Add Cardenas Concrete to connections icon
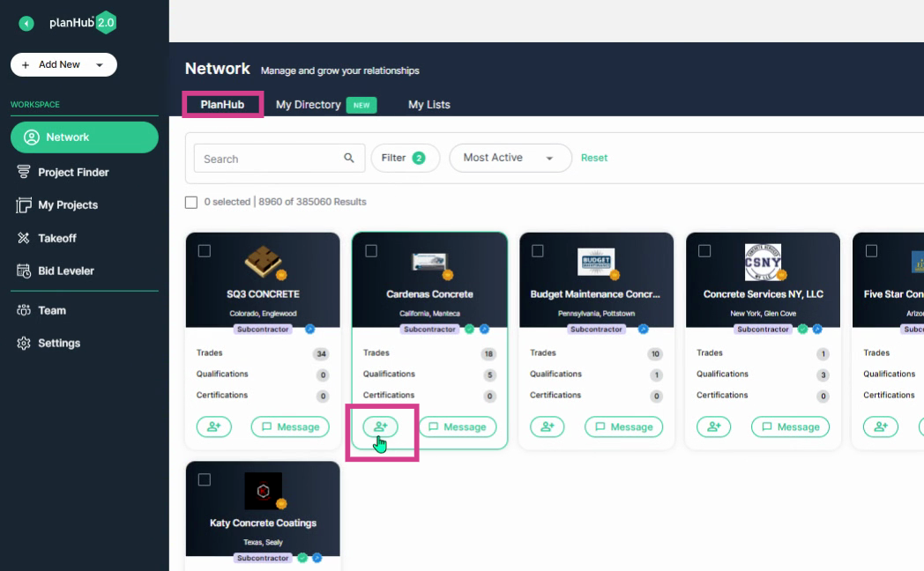924x571 pixels. click(381, 426)
